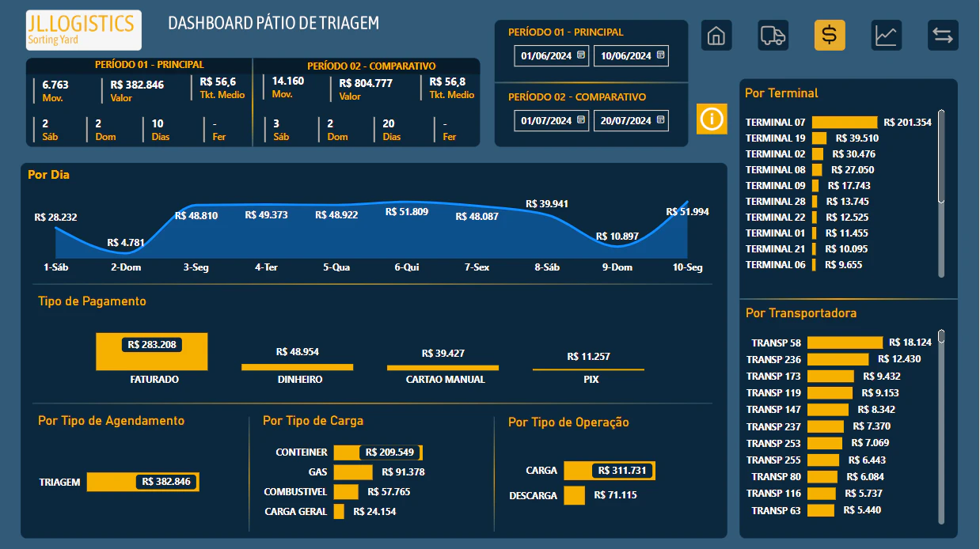
Task: Click the R$ 51.994 data label
Action: click(688, 212)
